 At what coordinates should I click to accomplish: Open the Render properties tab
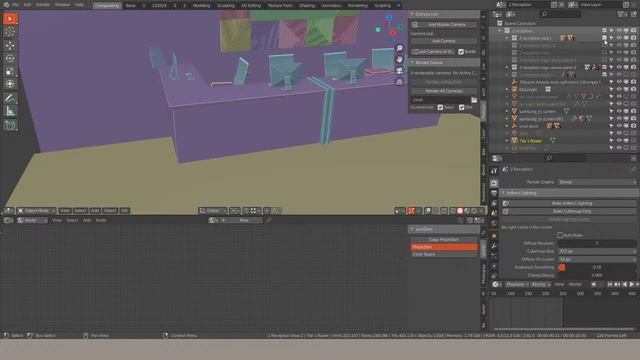[x=494, y=183]
